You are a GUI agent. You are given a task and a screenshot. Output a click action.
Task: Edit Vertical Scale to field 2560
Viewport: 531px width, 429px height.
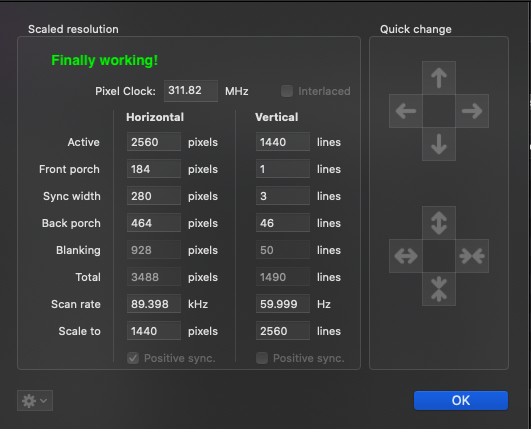click(x=283, y=331)
